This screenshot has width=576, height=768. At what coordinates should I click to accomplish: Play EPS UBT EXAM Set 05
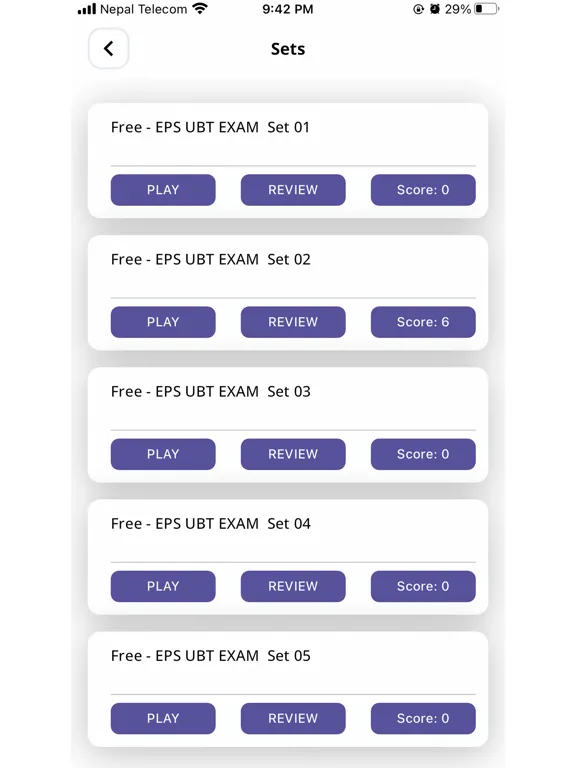tap(163, 719)
